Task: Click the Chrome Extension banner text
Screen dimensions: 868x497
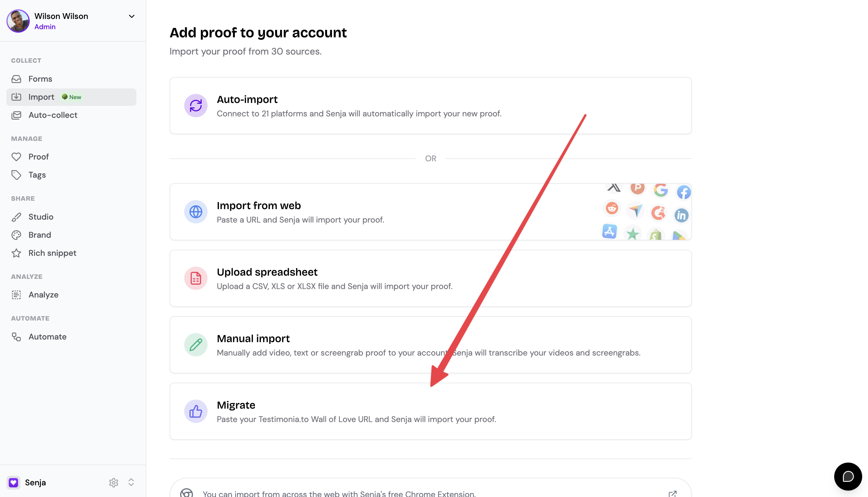Action: pyautogui.click(x=339, y=494)
